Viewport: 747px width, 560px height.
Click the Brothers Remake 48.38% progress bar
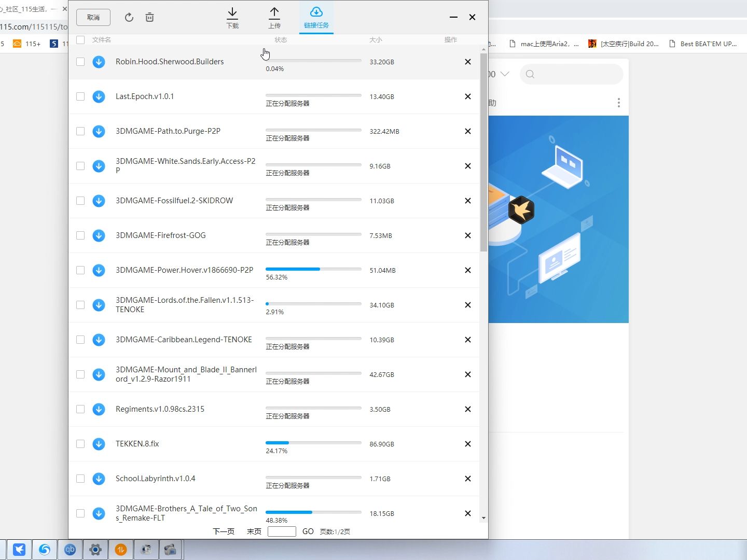point(313,512)
